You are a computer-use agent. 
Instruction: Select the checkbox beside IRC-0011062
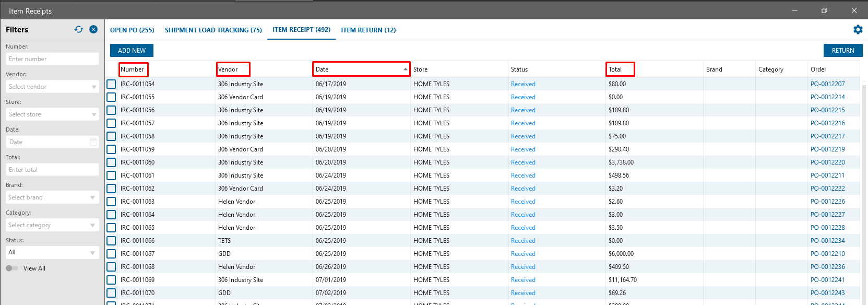[x=111, y=189]
